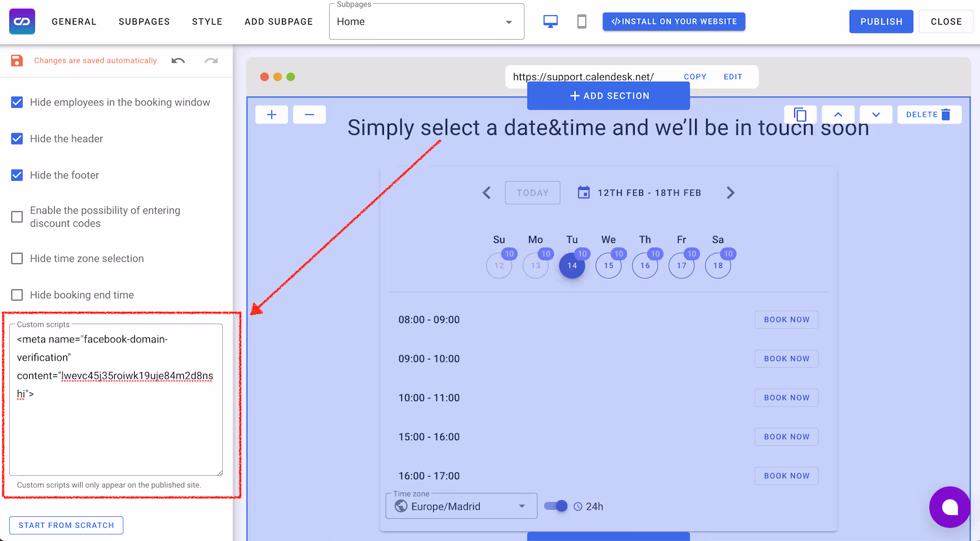Screen dimensions: 980x541
Task: Move the section down
Action: [x=876, y=114]
